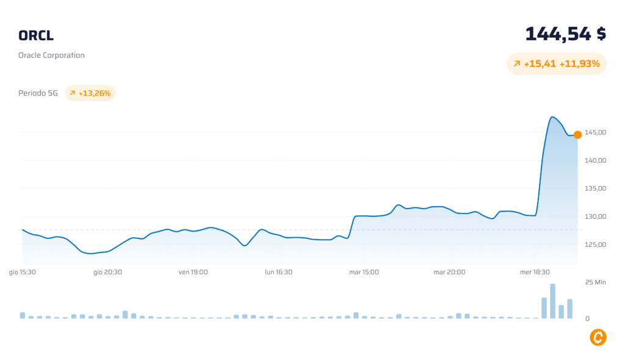Click the 144,54 $ price label
Viewport: 625px width, 364px height.
[x=566, y=34]
